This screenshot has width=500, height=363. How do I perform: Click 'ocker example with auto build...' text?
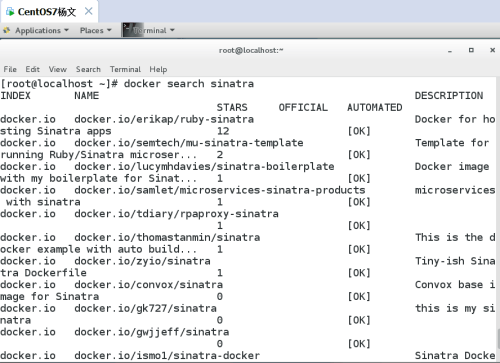click(x=99, y=249)
